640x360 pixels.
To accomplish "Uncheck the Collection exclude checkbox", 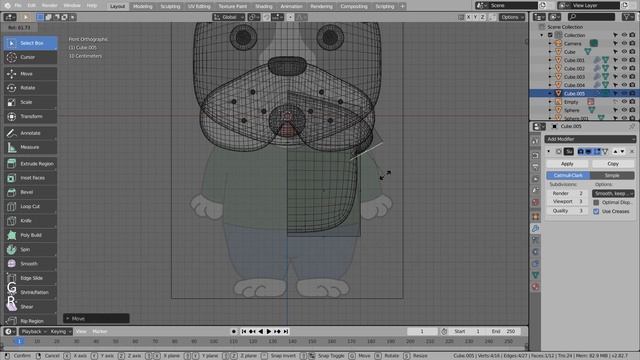I will 550,35.
